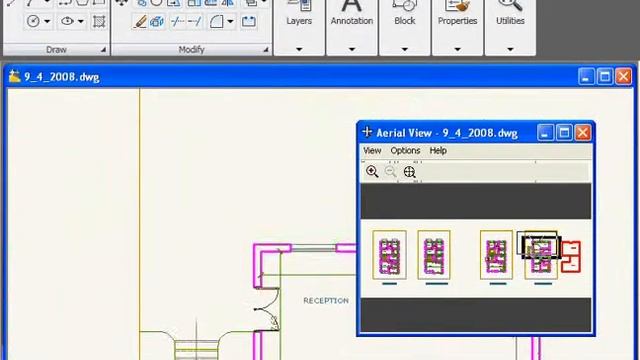Click Global zoom icon in Aerial View
Image resolution: width=640 pixels, height=360 pixels.
(409, 172)
